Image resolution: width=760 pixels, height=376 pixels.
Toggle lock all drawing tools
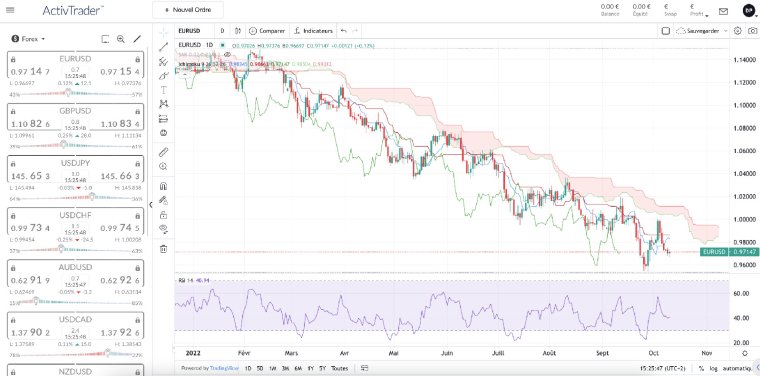[164, 215]
